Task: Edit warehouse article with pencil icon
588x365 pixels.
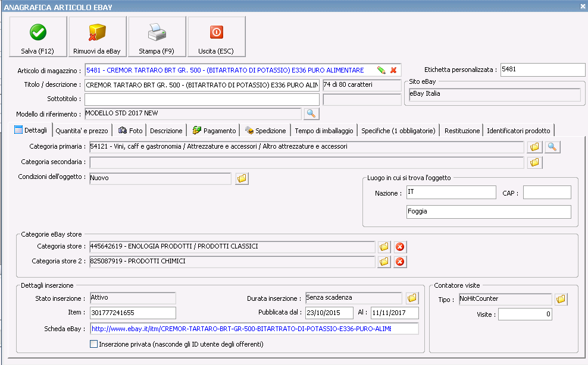Action: (x=381, y=70)
